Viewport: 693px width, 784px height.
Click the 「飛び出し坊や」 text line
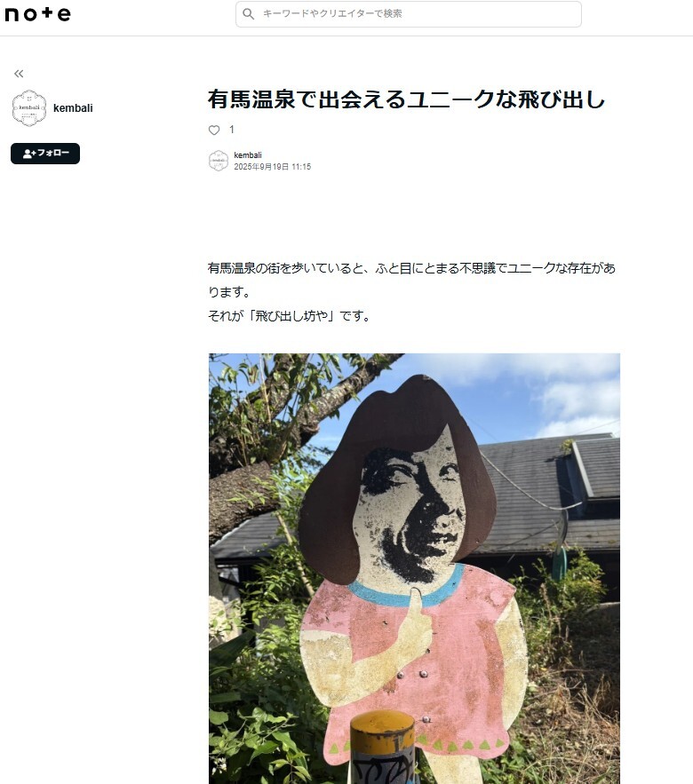pos(289,316)
